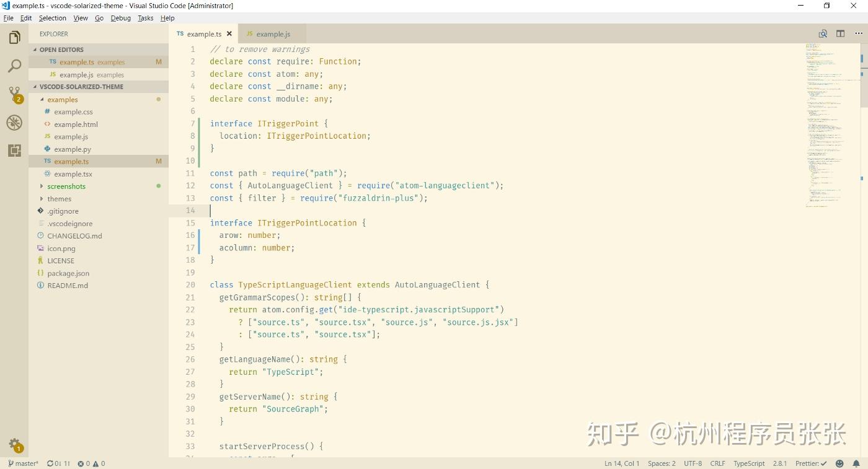Click the Open Preview icon above editor
868x469 pixels.
tap(822, 34)
